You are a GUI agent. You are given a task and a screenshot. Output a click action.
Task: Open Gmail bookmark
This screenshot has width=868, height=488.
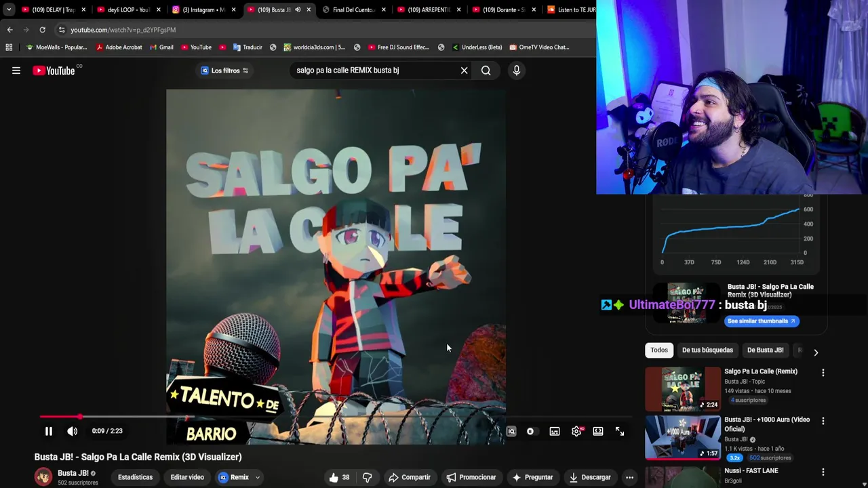(x=161, y=47)
